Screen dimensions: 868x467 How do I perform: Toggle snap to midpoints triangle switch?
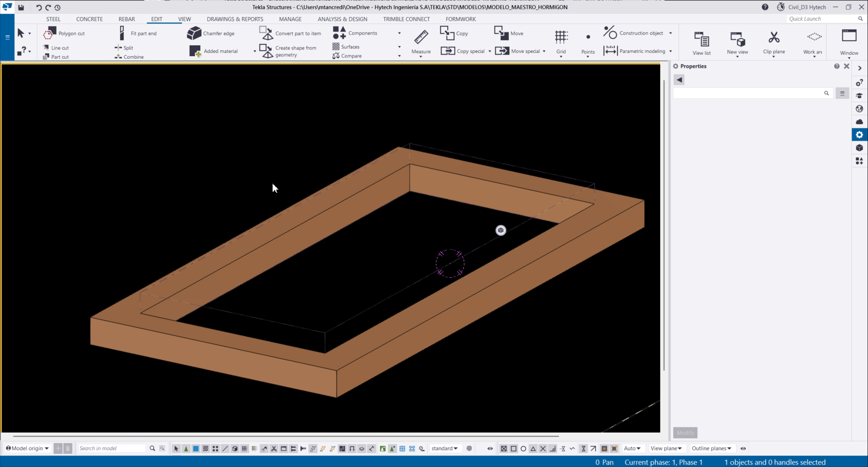coord(533,448)
